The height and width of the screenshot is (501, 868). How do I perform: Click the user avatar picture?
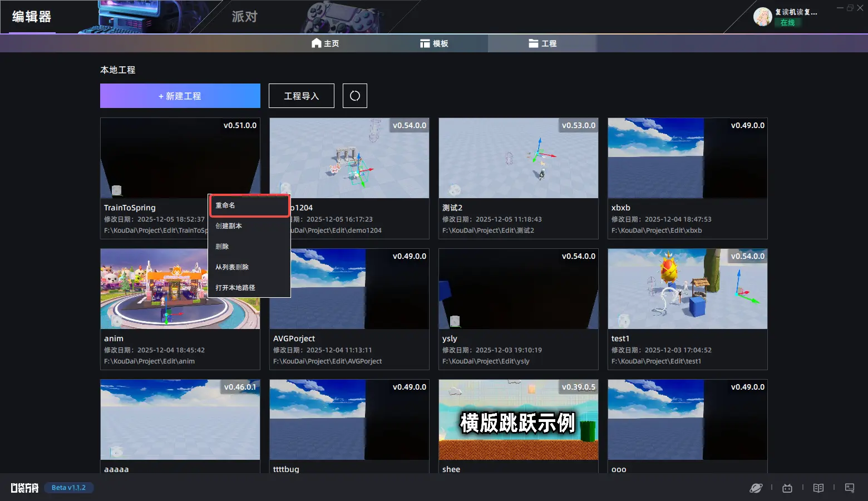tap(762, 17)
